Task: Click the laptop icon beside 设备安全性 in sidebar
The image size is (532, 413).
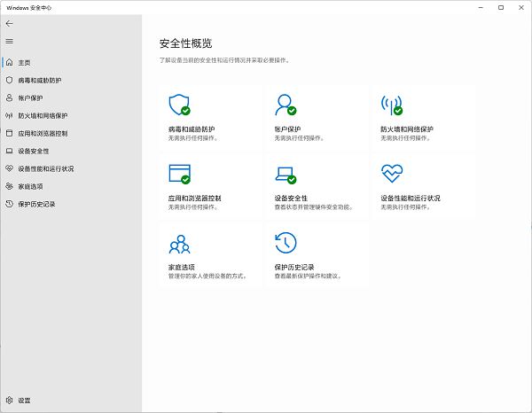Action: (x=10, y=151)
